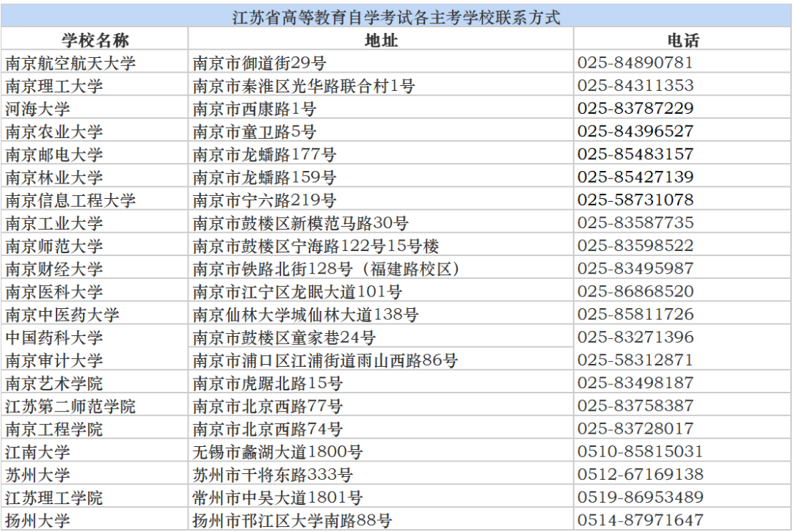Click the table title 江苏省高等教育自学考试各主考学校联系方式
Viewport: 794px width, 532px height.
pos(396,18)
